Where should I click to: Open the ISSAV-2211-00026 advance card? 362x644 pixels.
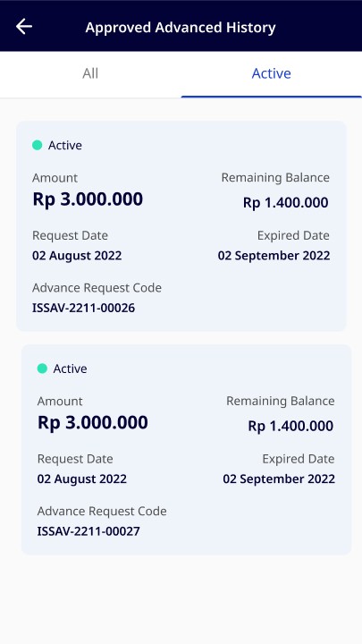[x=181, y=226]
